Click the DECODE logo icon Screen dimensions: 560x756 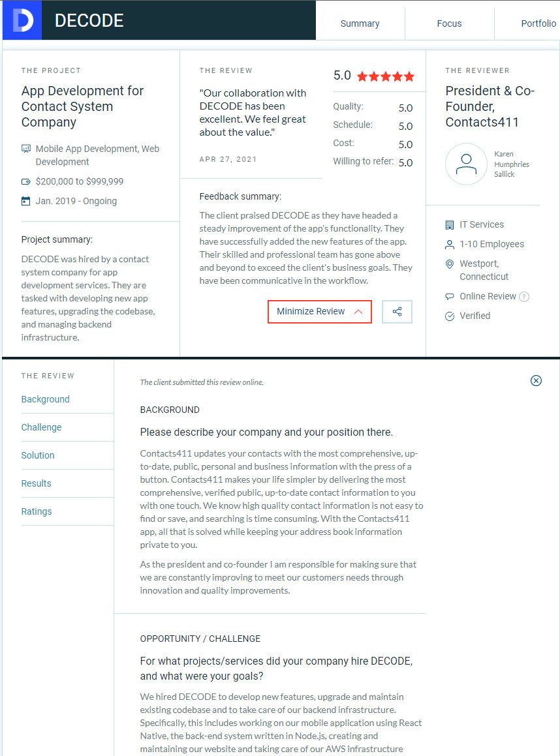pos(22,20)
